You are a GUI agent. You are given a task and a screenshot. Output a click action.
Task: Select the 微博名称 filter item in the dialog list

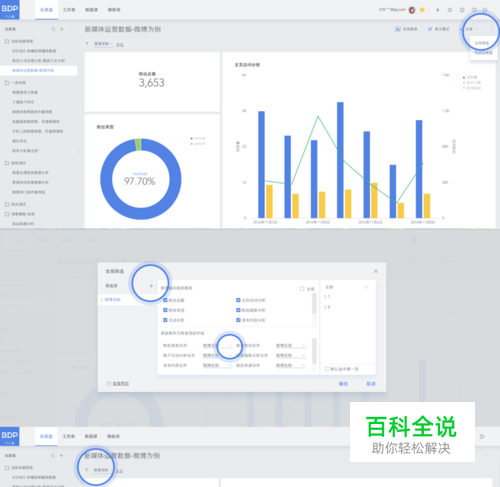128,300
